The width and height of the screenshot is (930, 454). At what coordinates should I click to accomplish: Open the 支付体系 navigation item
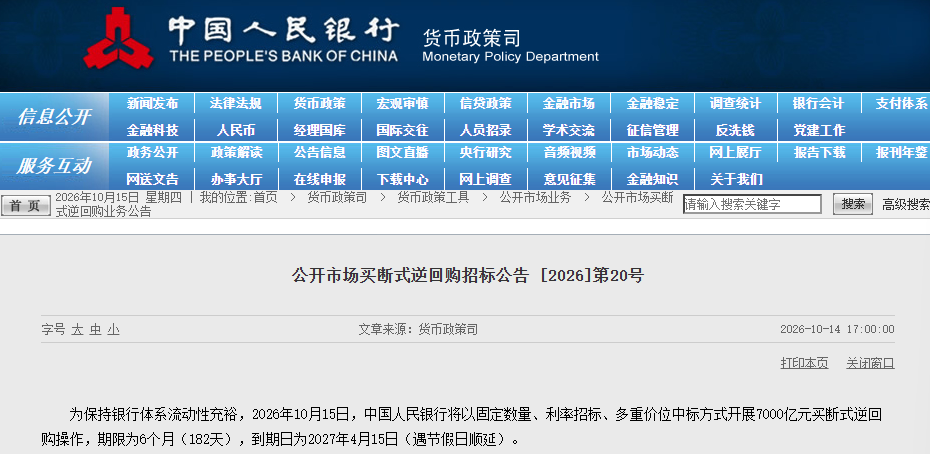pyautogui.click(x=902, y=104)
